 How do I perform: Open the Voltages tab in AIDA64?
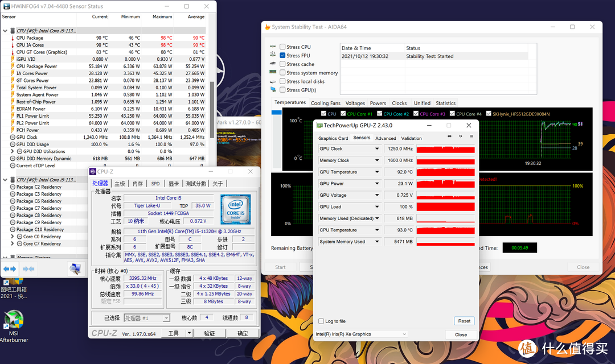pyautogui.click(x=355, y=103)
